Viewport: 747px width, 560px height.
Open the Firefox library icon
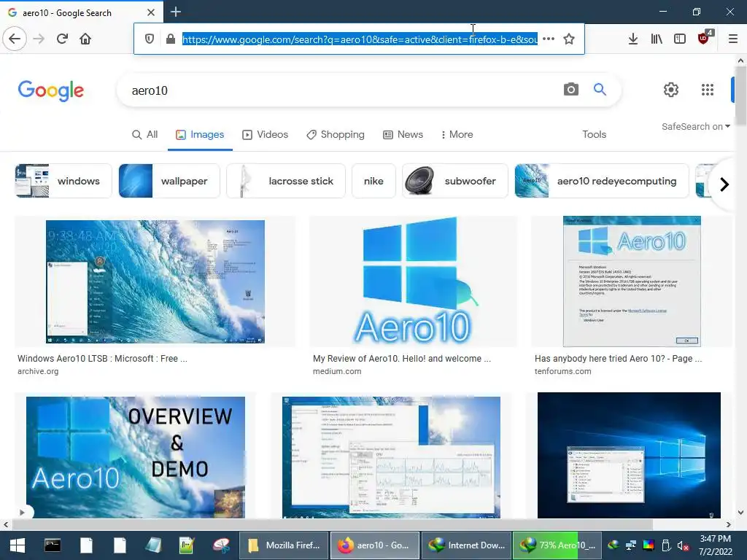[x=657, y=39]
